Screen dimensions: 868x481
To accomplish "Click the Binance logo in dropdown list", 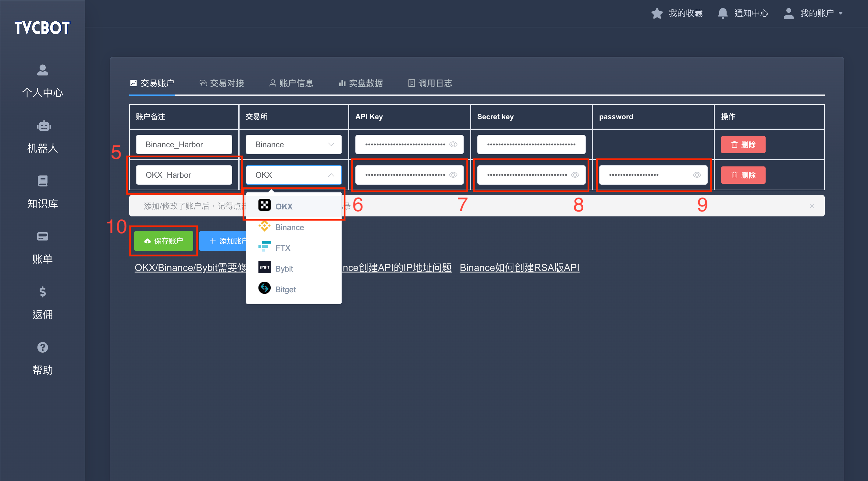I will point(265,226).
